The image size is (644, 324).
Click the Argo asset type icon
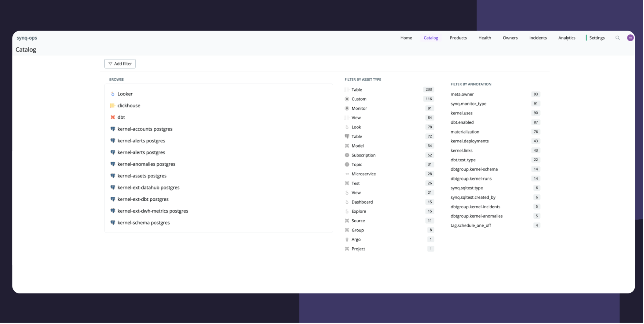pos(347,240)
